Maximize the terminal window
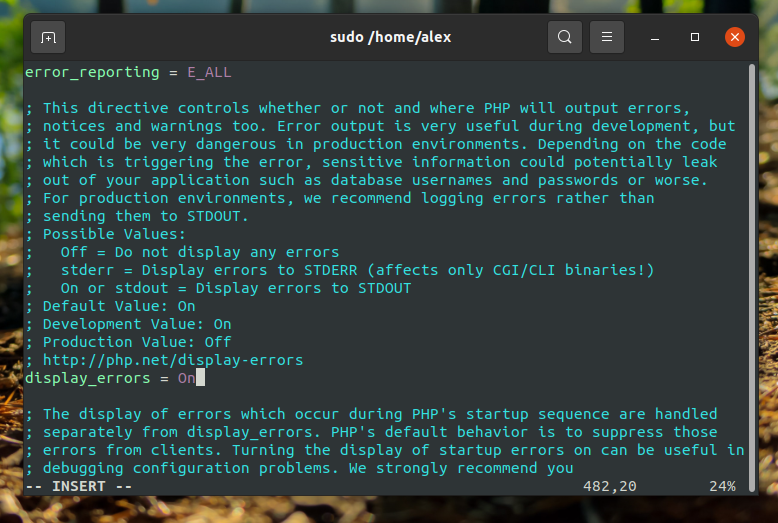The height and width of the screenshot is (523, 778). click(x=695, y=37)
